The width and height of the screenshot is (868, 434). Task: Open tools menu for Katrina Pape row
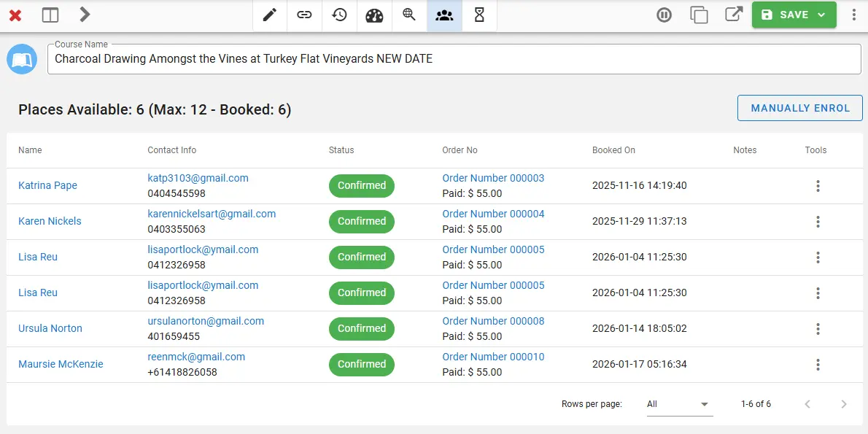tap(818, 186)
